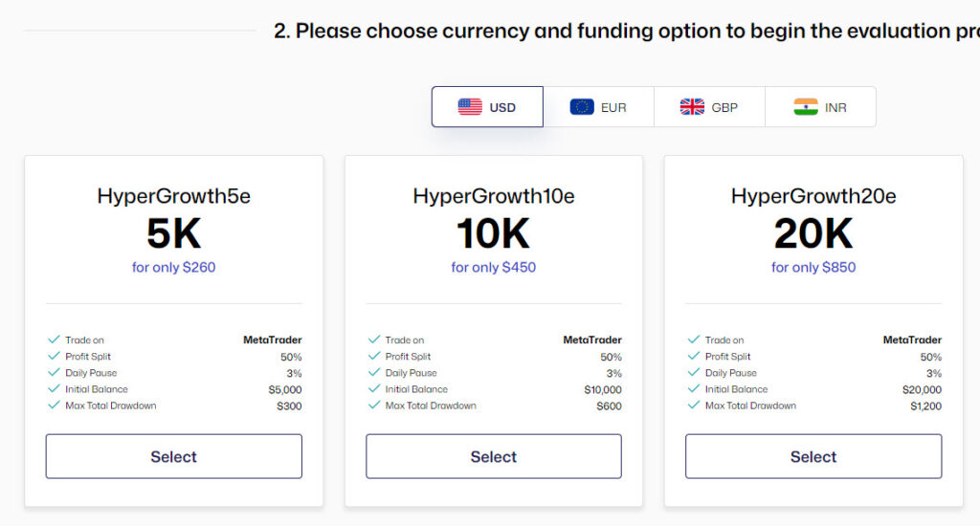
Task: Click the 'for only $260' price text
Action: 174,268
